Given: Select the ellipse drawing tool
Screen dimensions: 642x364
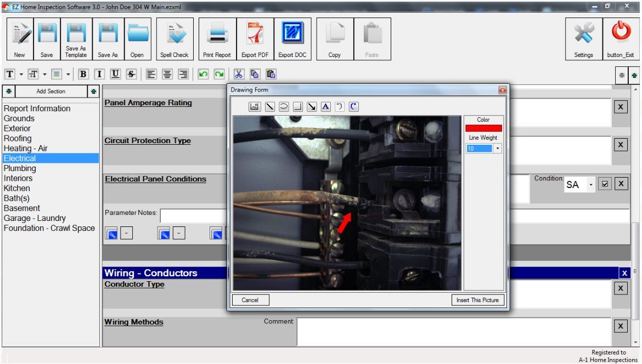Looking at the screenshot, I should (284, 106).
